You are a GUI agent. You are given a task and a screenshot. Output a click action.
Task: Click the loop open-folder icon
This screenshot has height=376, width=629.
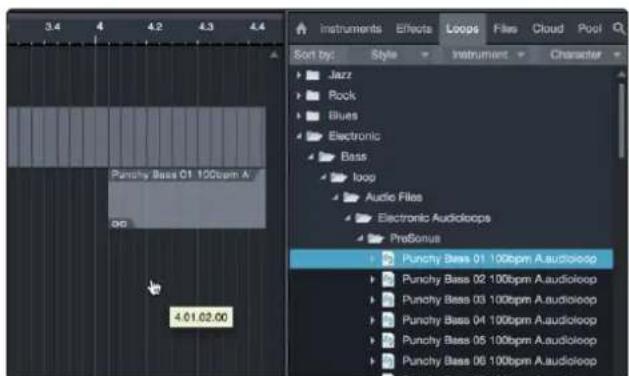[339, 177]
